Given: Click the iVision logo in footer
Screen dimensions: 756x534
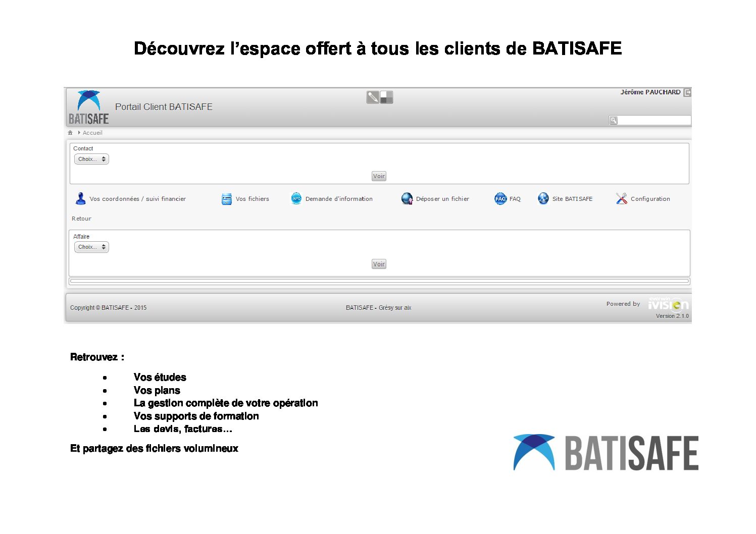Looking at the screenshot, I should pyautogui.click(x=668, y=304).
